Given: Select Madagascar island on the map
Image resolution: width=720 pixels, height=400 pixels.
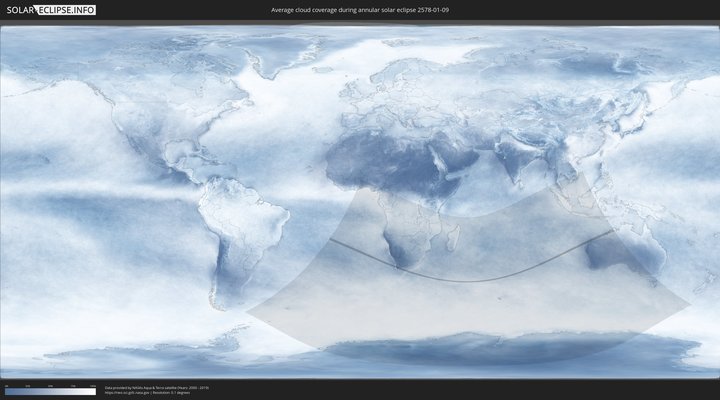Looking at the screenshot, I should [x=451, y=239].
